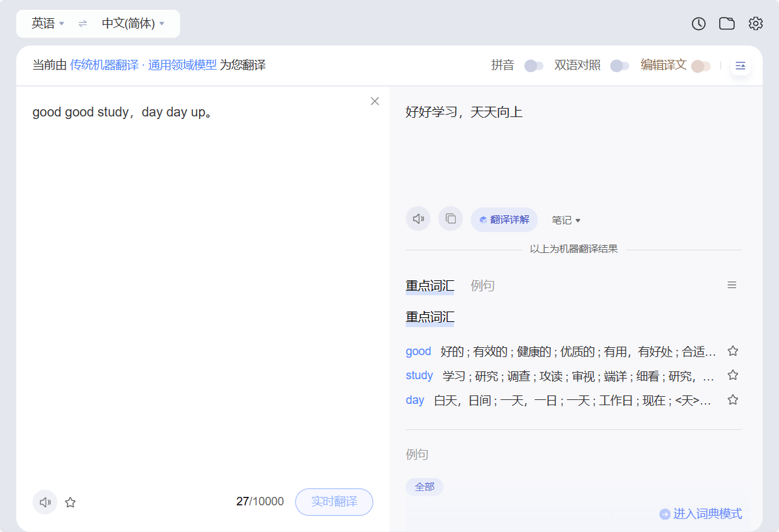This screenshot has height=532, width=779.
Task: Select the 重点词汇 tab
Action: 430,286
